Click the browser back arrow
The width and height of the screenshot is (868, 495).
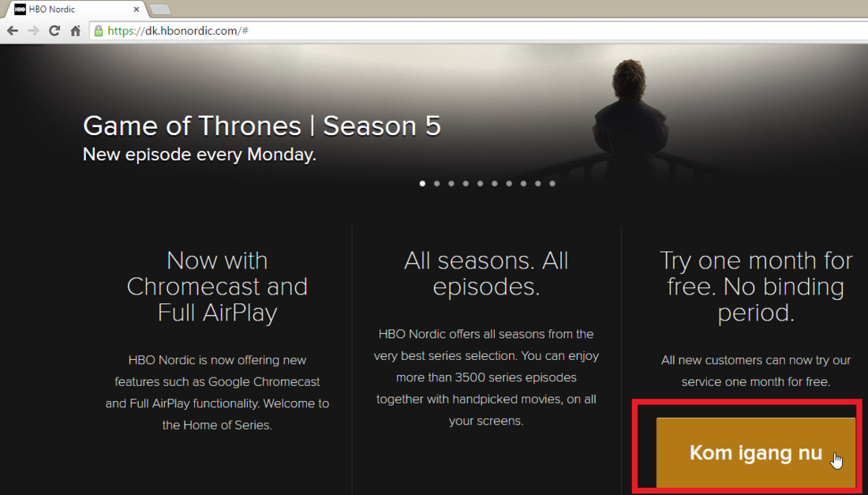click(12, 31)
